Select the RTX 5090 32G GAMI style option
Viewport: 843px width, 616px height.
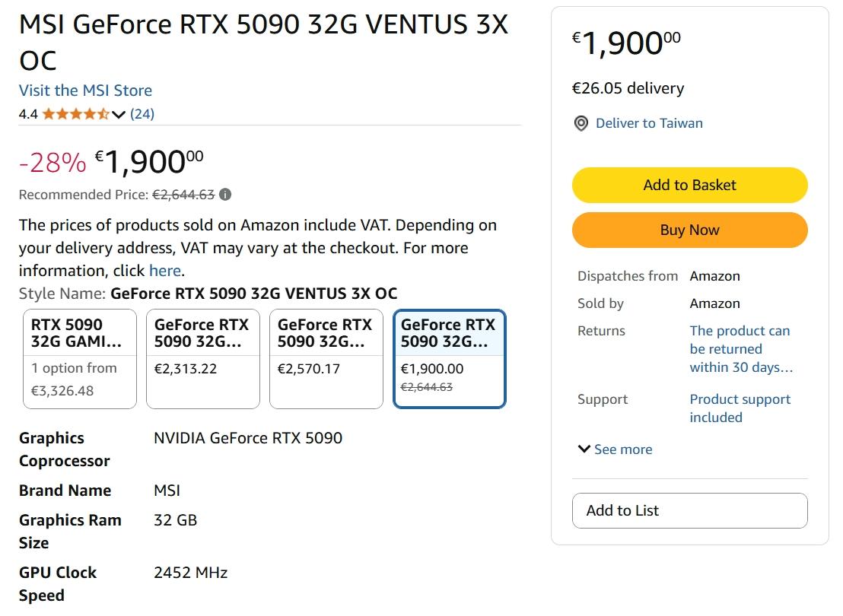[x=80, y=358]
